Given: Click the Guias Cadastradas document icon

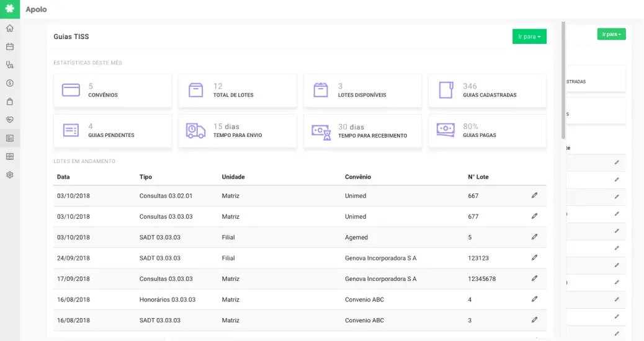Looking at the screenshot, I should tap(446, 90).
